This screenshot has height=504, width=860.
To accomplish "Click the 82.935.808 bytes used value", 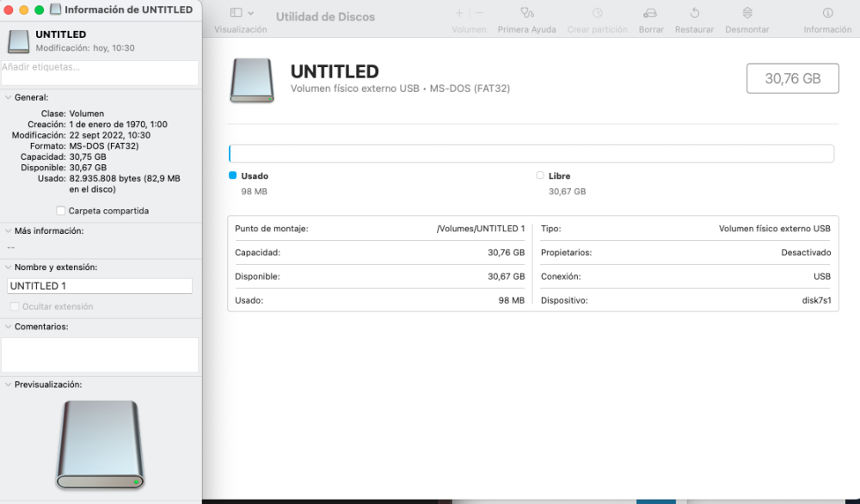I will pyautogui.click(x=125, y=184).
